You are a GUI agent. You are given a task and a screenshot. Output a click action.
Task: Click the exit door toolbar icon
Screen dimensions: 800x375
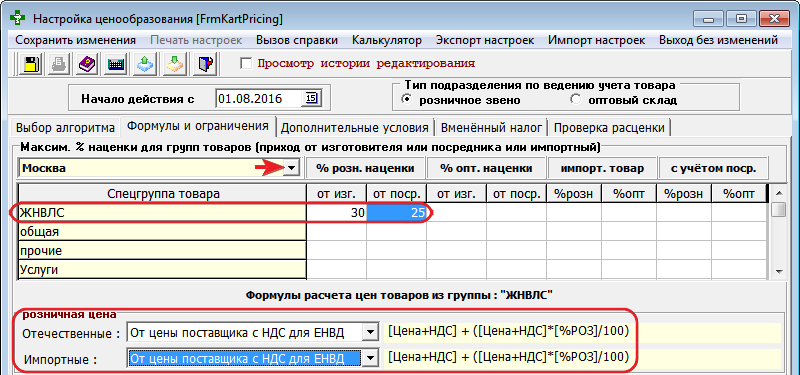tap(204, 64)
